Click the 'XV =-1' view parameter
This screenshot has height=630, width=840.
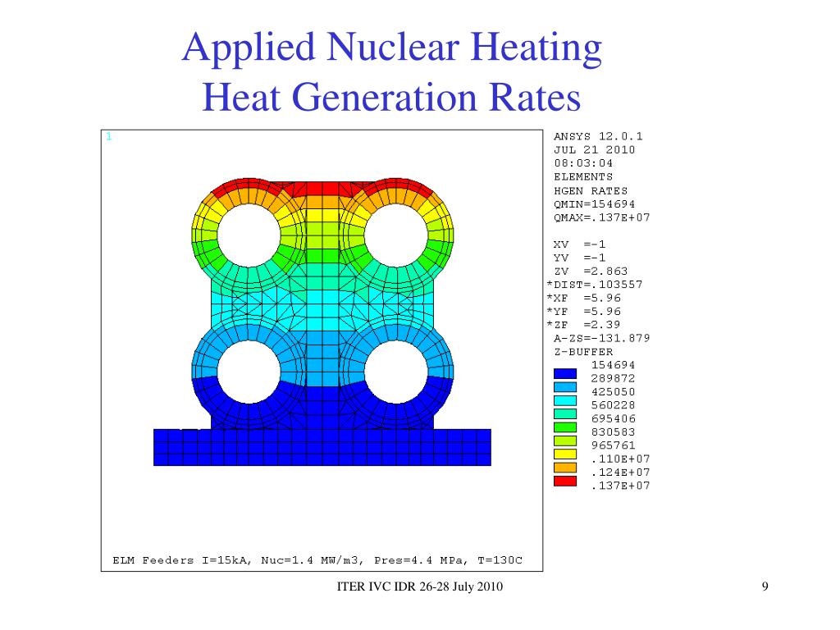tap(580, 244)
